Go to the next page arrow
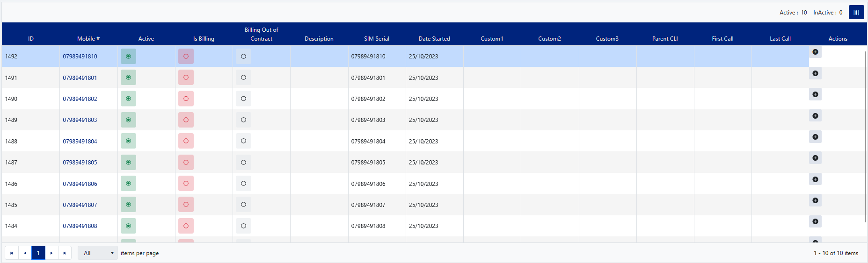Viewport: 868px width, 263px height. pyautogui.click(x=51, y=253)
